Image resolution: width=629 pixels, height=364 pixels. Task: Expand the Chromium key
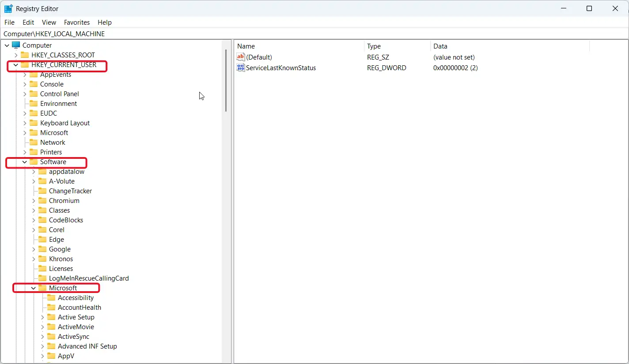pos(34,201)
